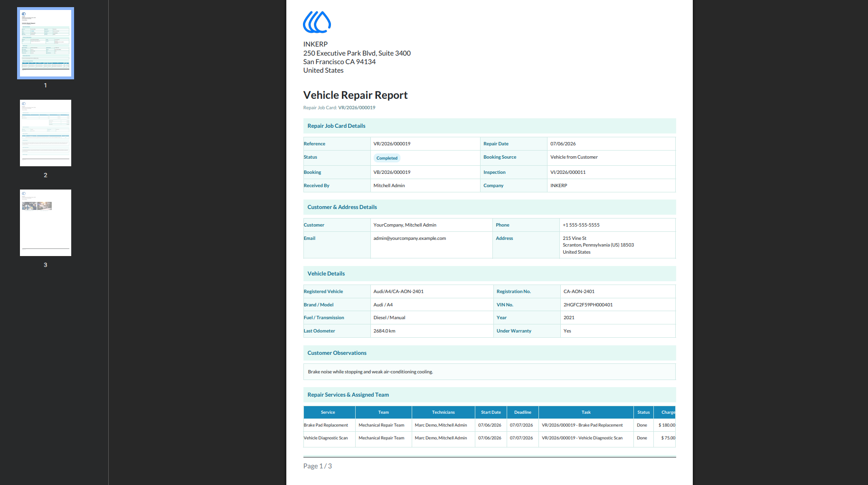Click email admin@yourcompany.example.com
Screen dimensions: 868x485
pos(409,238)
